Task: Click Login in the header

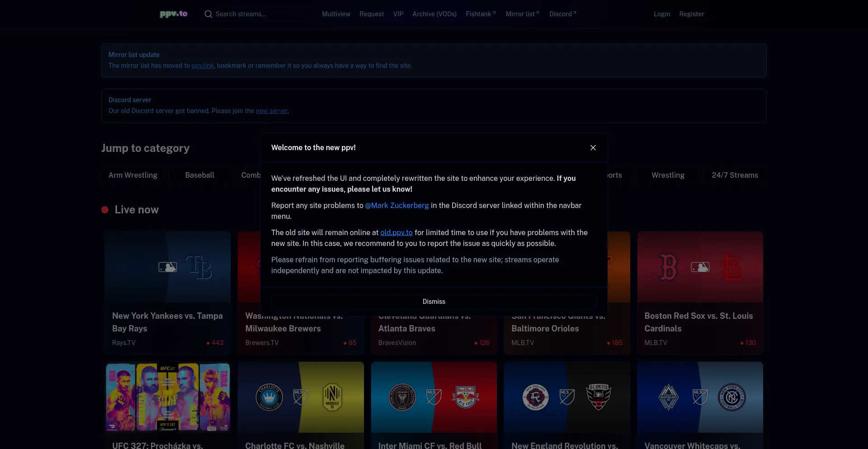Action: [662, 14]
